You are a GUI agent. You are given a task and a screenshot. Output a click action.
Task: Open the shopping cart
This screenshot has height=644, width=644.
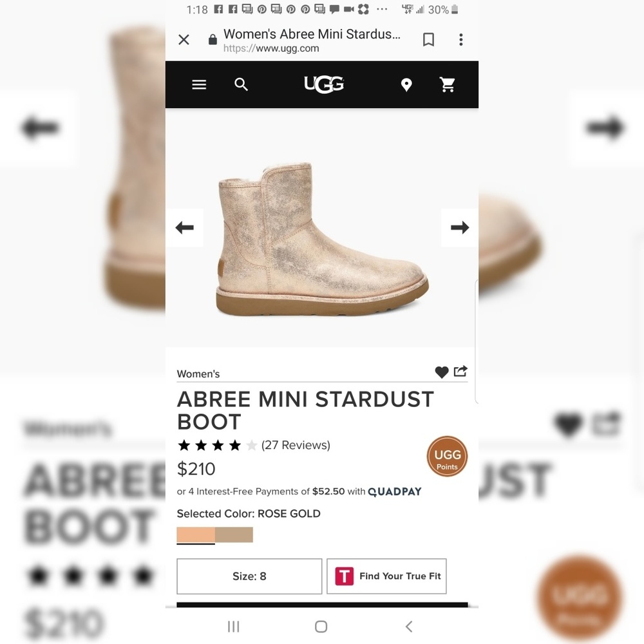point(448,84)
